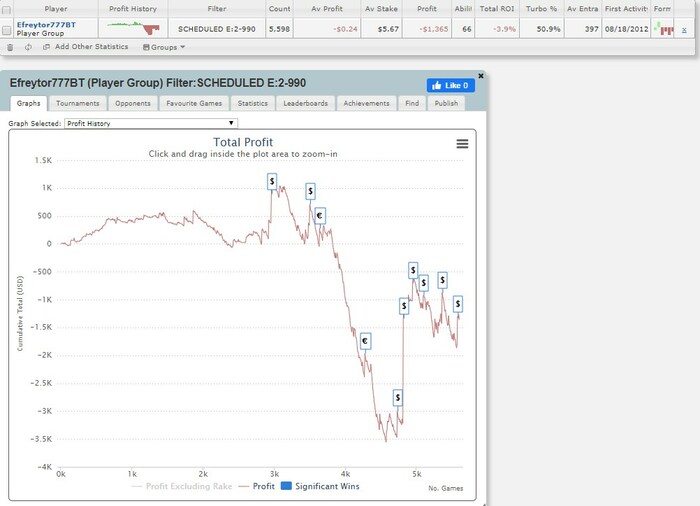Image resolution: width=700 pixels, height=506 pixels.
Task: Click the $ marker near 3.5k games peak
Action: tap(310, 191)
